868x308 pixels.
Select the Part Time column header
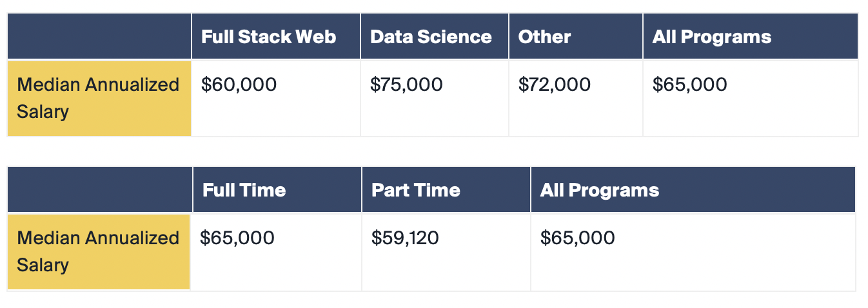446,190
